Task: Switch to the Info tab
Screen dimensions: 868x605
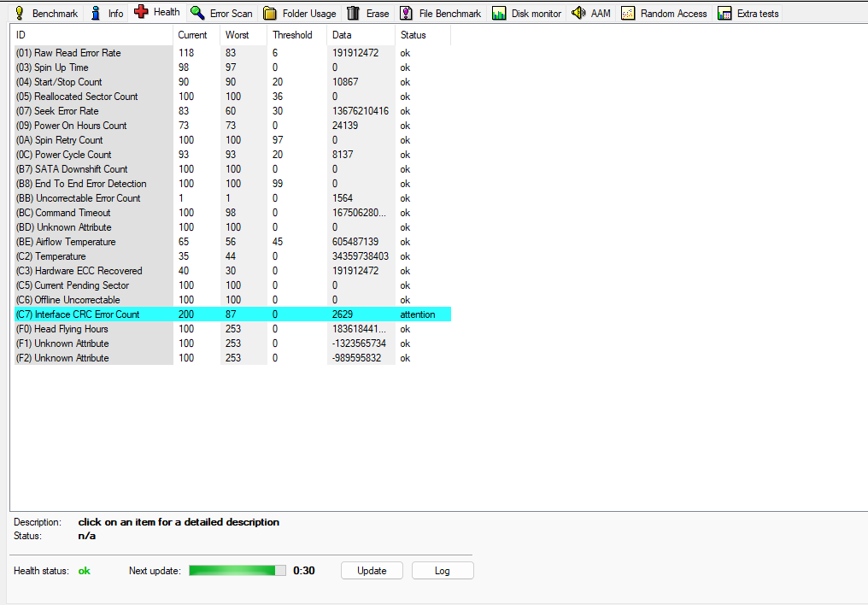Action: pos(107,14)
